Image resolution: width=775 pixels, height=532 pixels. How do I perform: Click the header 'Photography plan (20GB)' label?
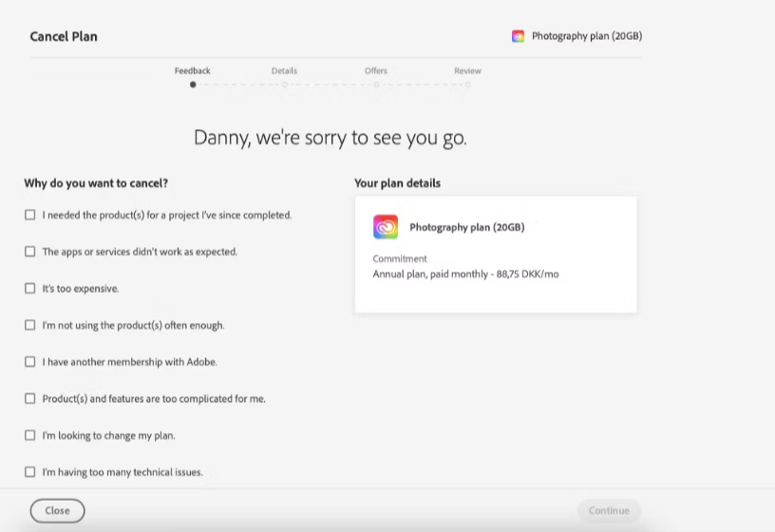[x=587, y=36]
